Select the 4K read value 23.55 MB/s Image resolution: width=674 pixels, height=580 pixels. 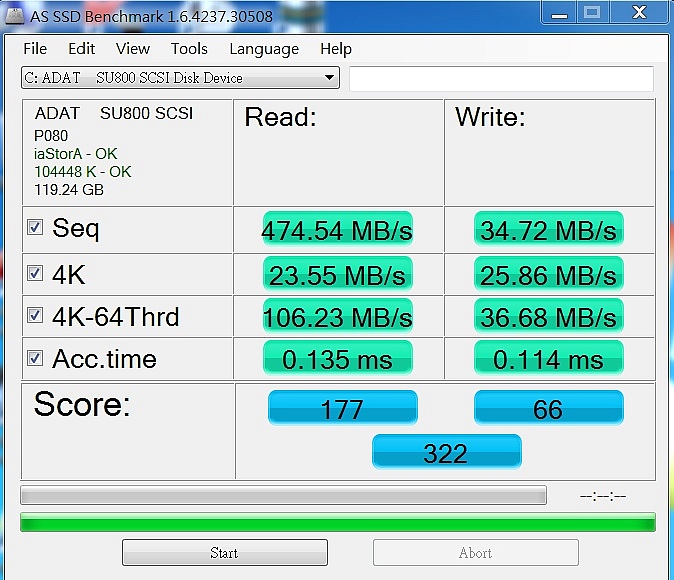click(337, 274)
